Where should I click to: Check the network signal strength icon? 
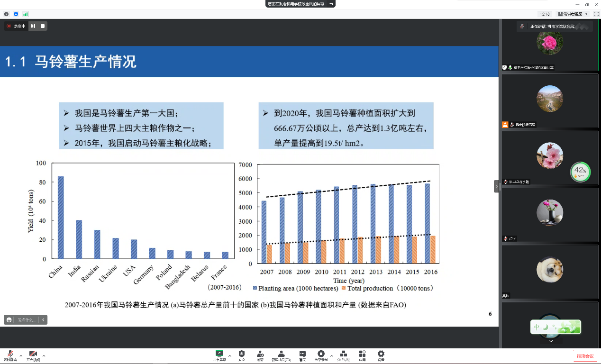[26, 14]
